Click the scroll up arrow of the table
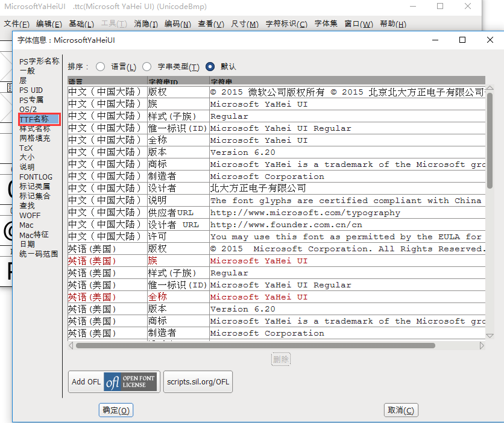This screenshot has width=504, height=423. (x=490, y=88)
